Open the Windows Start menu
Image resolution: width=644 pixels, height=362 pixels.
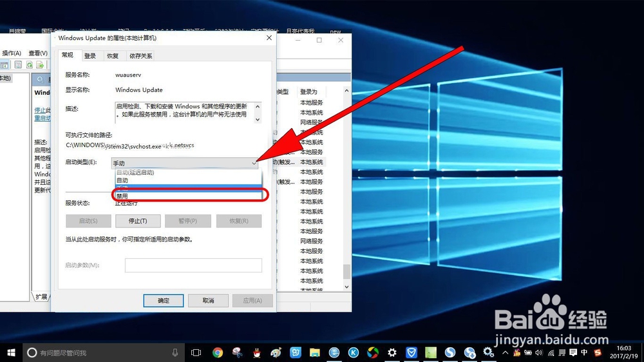click(11, 352)
